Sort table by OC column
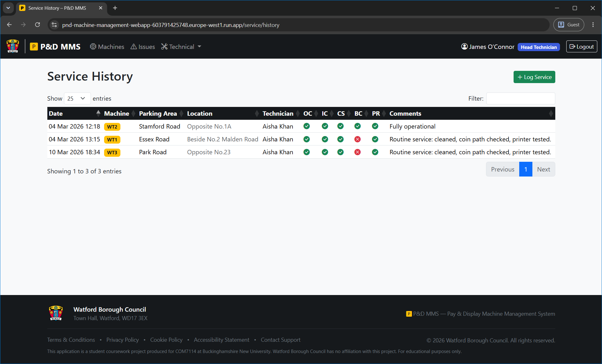Viewport: 602px width, 364px height. tap(310, 113)
